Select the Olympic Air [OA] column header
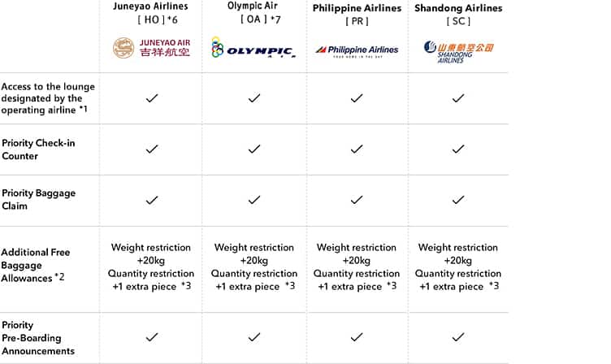The width and height of the screenshot is (611, 364). (x=253, y=13)
